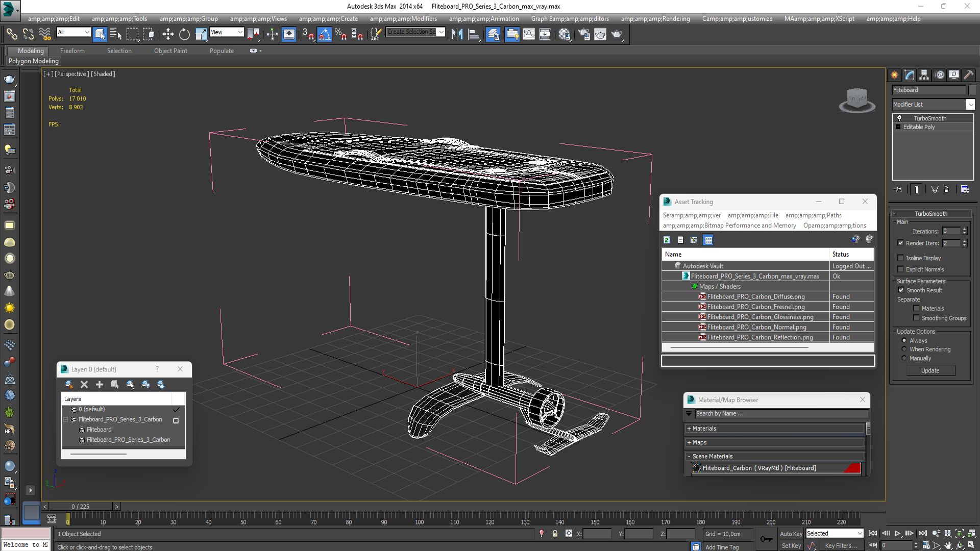Open the Rendering menu
This screenshot has height=551, width=980.
(x=655, y=19)
